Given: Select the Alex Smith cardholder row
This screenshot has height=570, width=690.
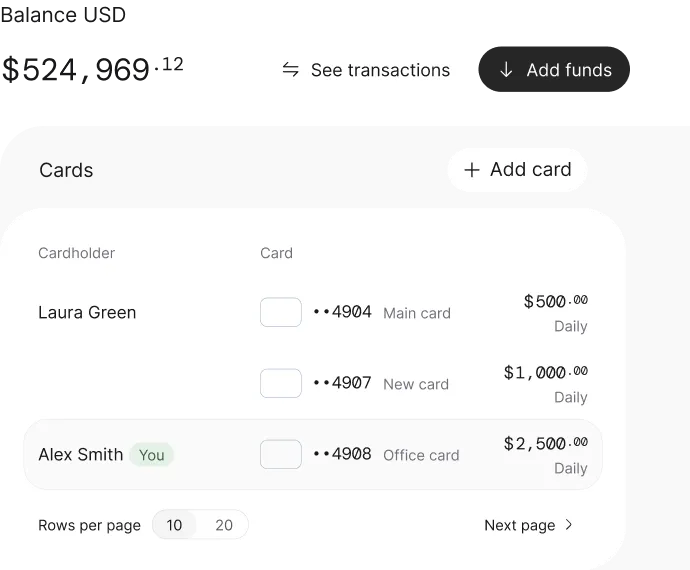Looking at the screenshot, I should [313, 454].
